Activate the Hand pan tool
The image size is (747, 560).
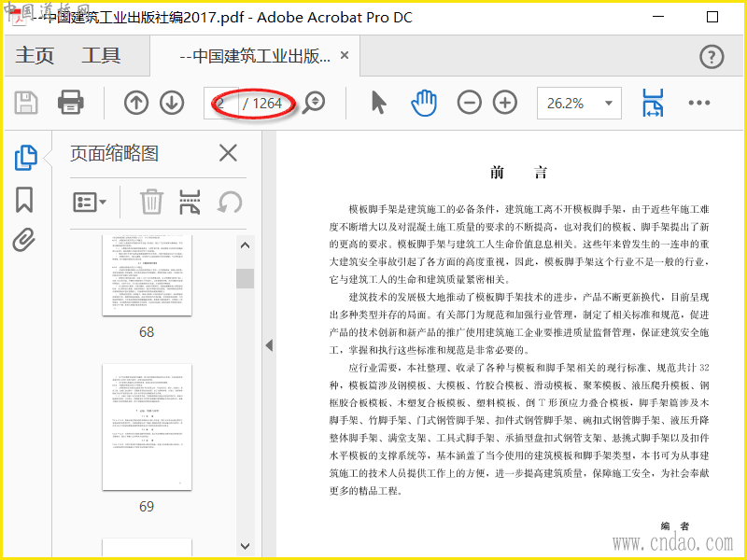click(424, 103)
